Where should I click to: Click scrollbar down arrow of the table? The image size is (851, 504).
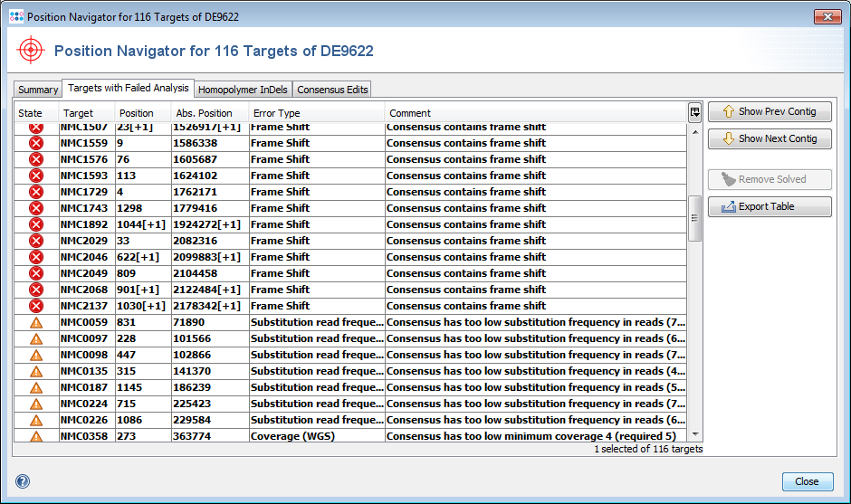(x=694, y=435)
